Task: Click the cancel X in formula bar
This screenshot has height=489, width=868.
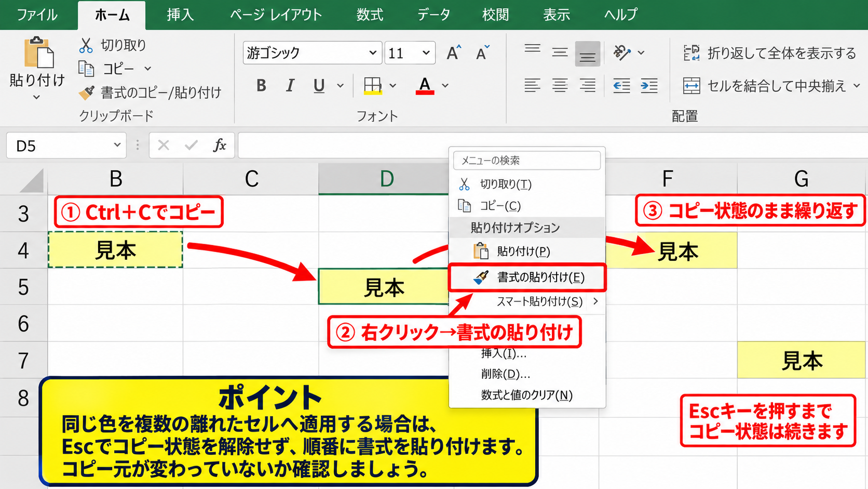Action: click(x=164, y=146)
